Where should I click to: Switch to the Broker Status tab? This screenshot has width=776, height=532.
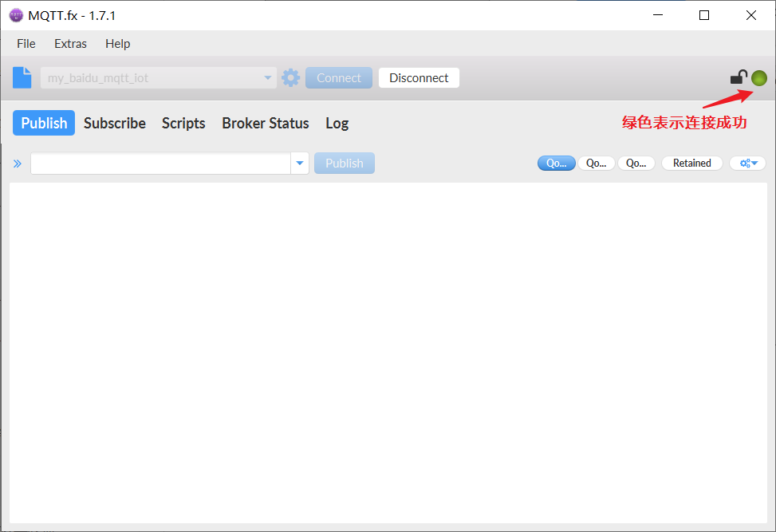(266, 123)
